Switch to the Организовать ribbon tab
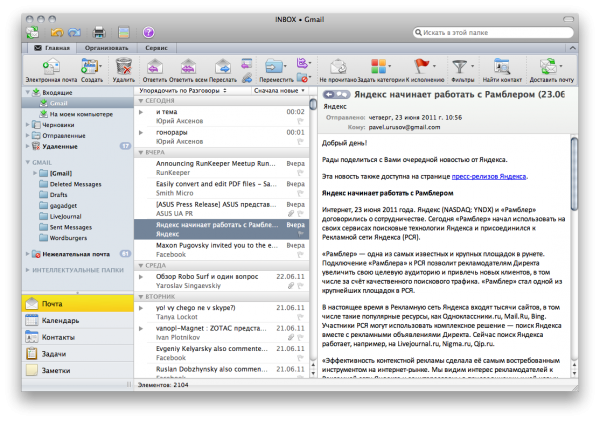 pos(106,48)
